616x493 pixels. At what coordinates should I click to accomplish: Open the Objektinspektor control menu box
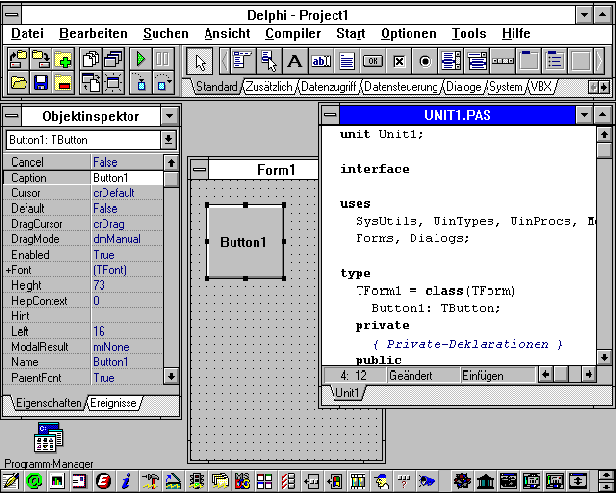click(x=12, y=116)
